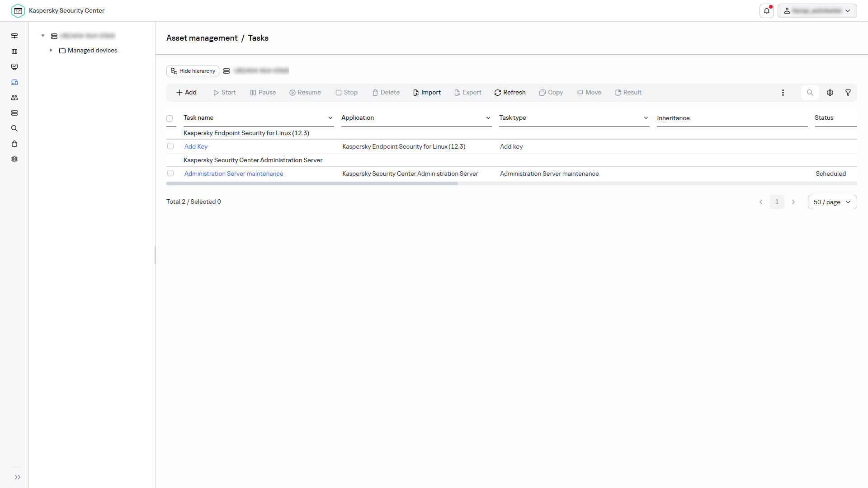
Task: Open the notifications bell icon
Action: pyautogui.click(x=767, y=11)
